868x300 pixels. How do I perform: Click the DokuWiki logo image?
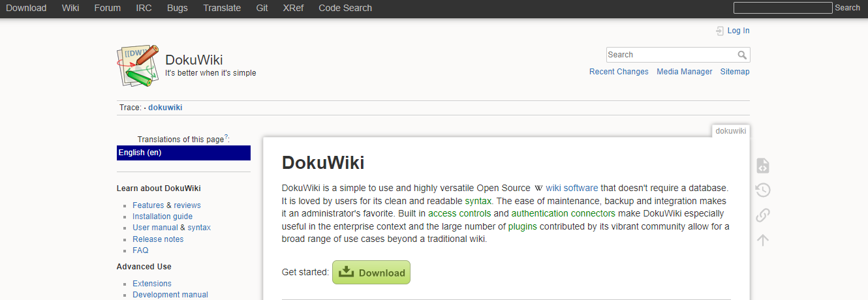[138, 66]
